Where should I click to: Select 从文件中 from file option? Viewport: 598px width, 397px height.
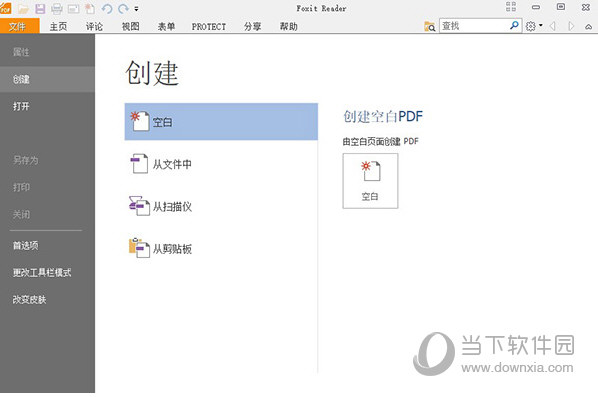coord(221,164)
